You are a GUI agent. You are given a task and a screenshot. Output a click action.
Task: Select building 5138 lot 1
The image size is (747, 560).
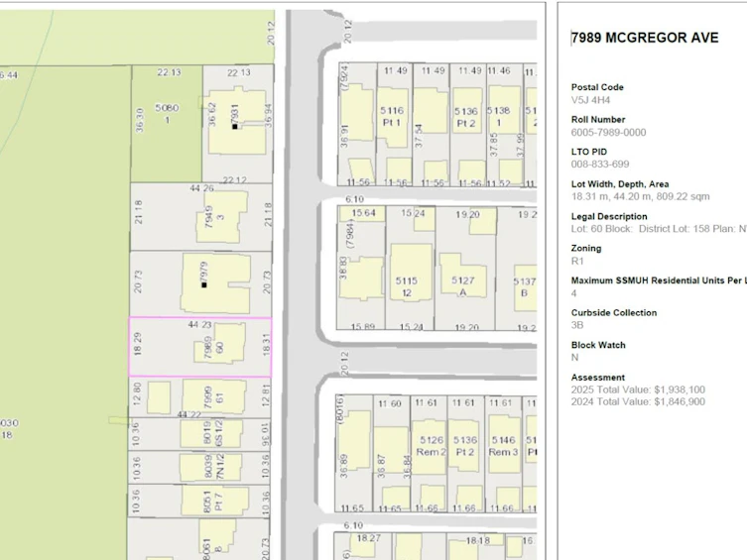click(x=504, y=110)
